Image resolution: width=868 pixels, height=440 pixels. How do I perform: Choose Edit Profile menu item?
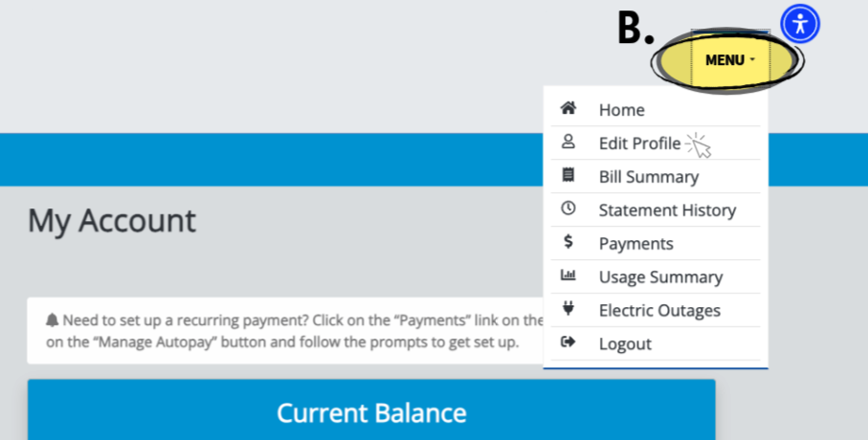click(639, 143)
